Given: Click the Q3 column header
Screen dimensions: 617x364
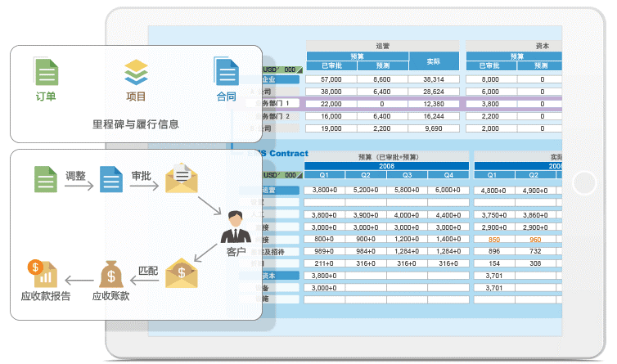Looking at the screenshot, I should pyautogui.click(x=407, y=175).
